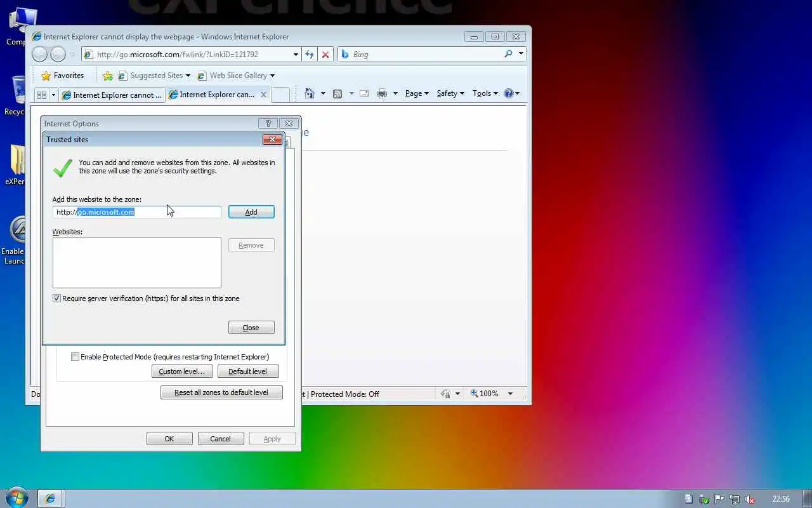The width and height of the screenshot is (812, 508).
Task: Open the Home button dropdown arrow
Action: pyautogui.click(x=322, y=93)
